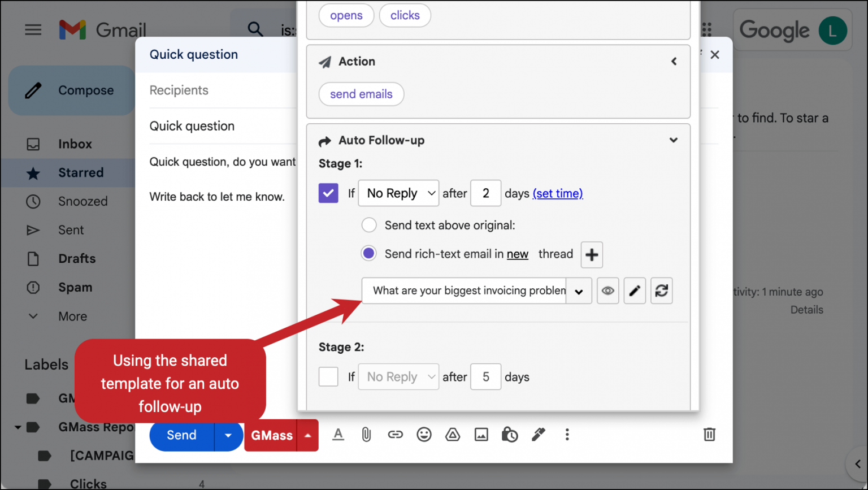Expand More in the Gmail sidebar
Image resolution: width=868 pixels, height=490 pixels.
[72, 316]
